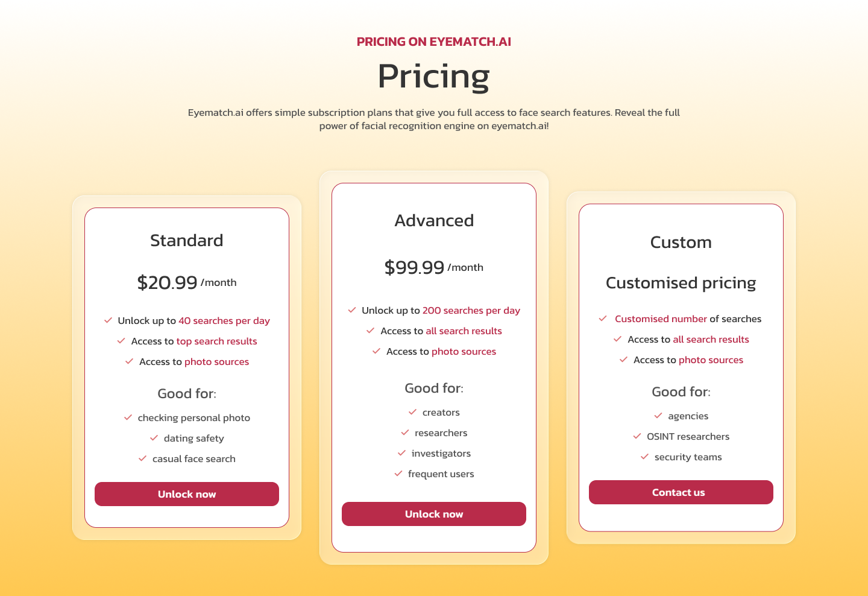Click all search results in Advanced card

pos(464,331)
